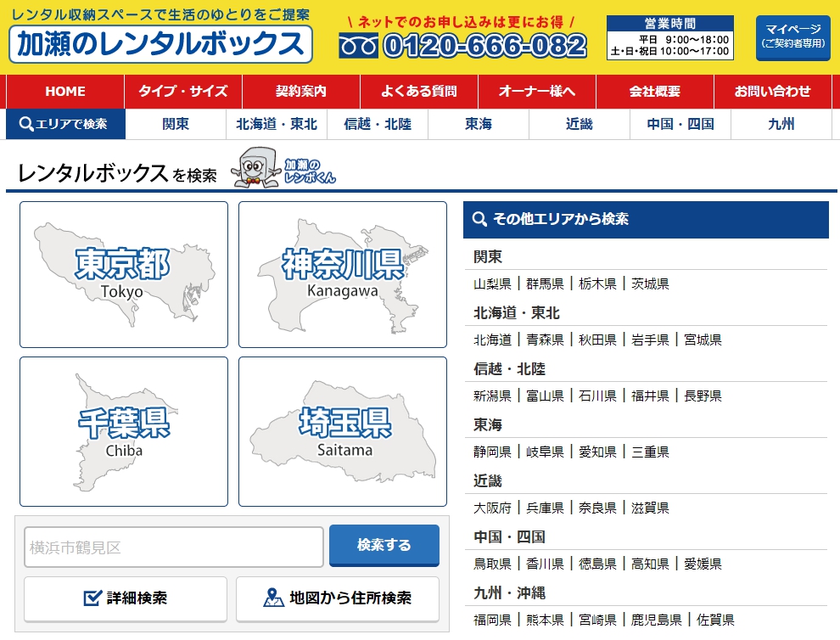Viewport: 840px width, 640px height.
Task: Open the 宮城県 link
Action: tap(703, 340)
